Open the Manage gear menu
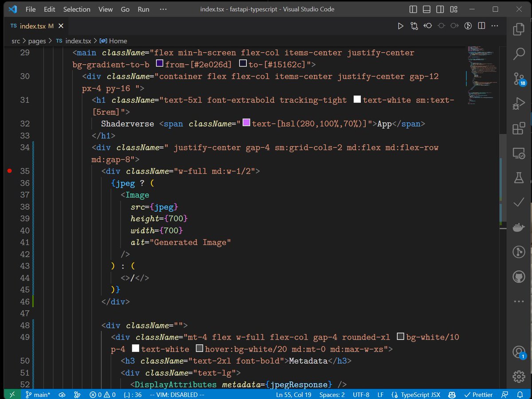 tap(519, 377)
